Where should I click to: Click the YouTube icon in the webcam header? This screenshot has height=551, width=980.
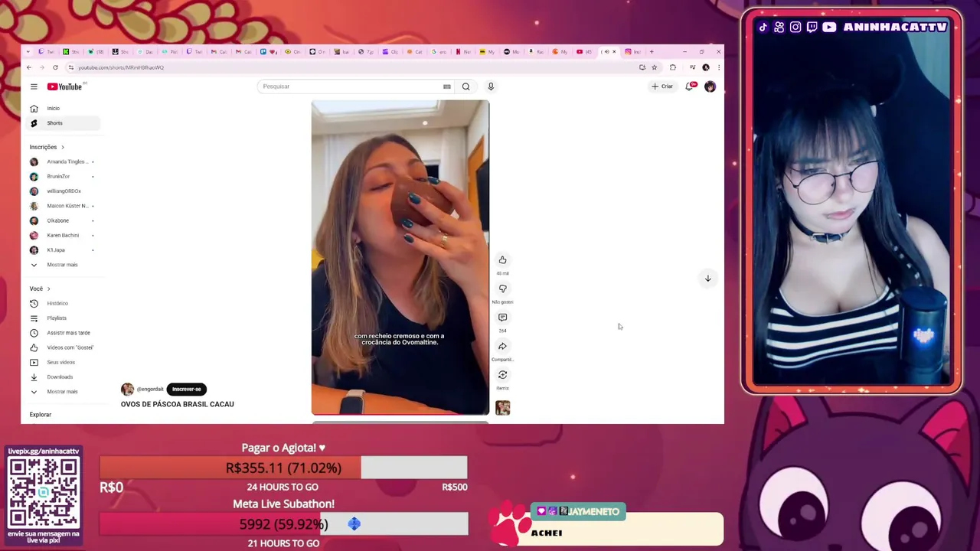click(829, 27)
